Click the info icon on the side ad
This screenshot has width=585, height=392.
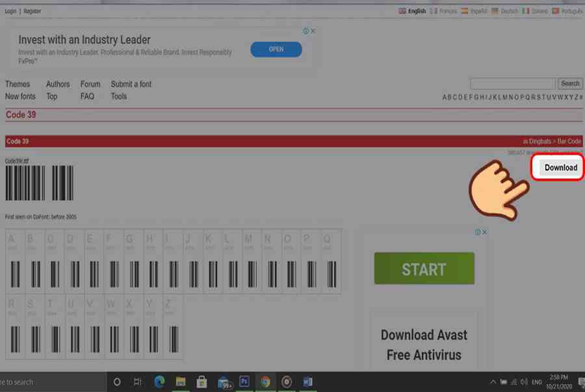pyautogui.click(x=478, y=232)
